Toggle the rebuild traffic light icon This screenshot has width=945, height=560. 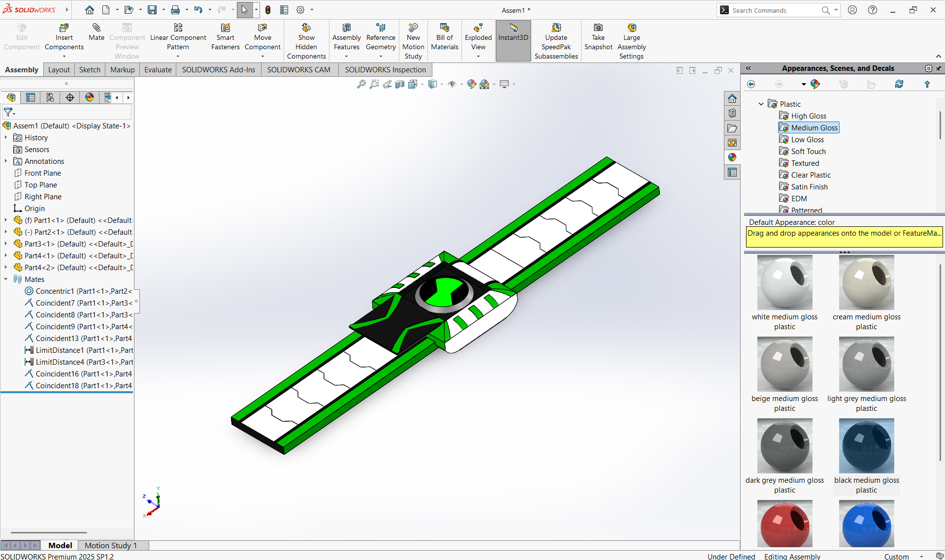(268, 10)
